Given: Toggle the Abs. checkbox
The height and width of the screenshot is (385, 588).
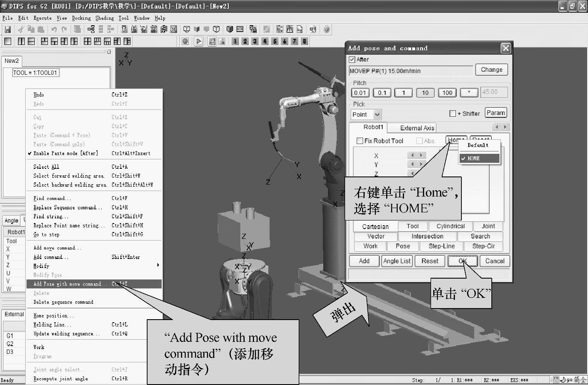Looking at the screenshot, I should point(420,141).
